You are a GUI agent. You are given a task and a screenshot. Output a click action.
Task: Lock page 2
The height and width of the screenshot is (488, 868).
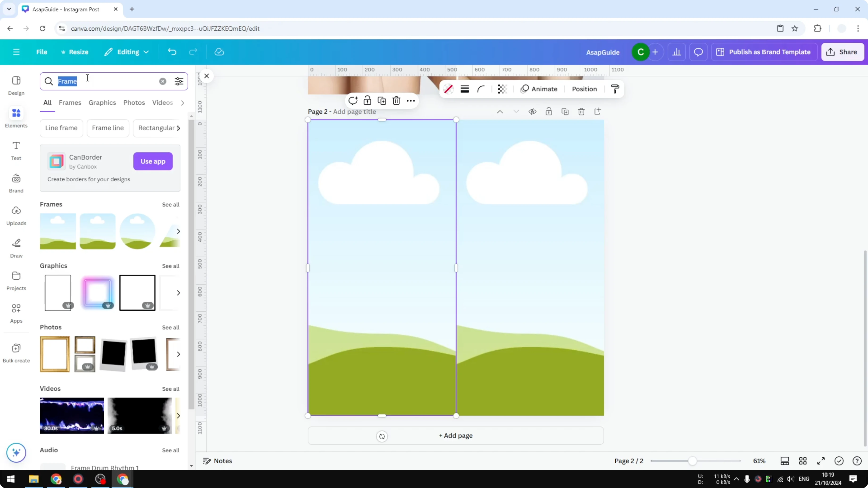pos(549,111)
